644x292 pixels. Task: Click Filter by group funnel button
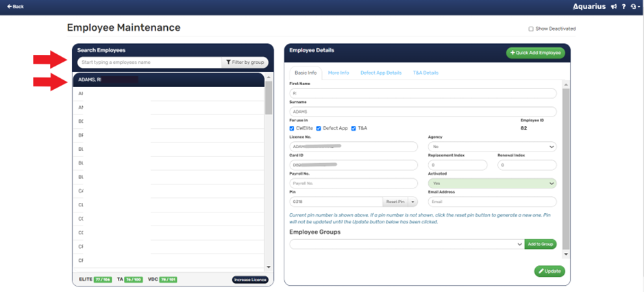pos(245,62)
